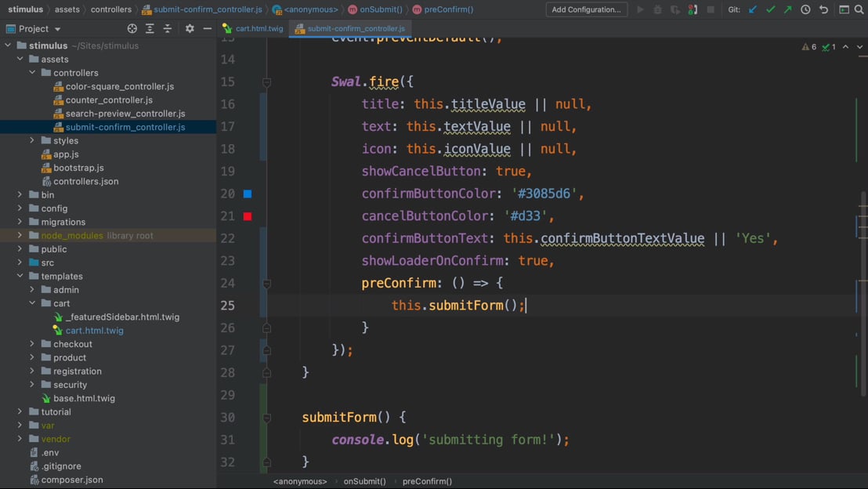Switch to the cart.html.twig tab
The image size is (868, 489).
259,29
